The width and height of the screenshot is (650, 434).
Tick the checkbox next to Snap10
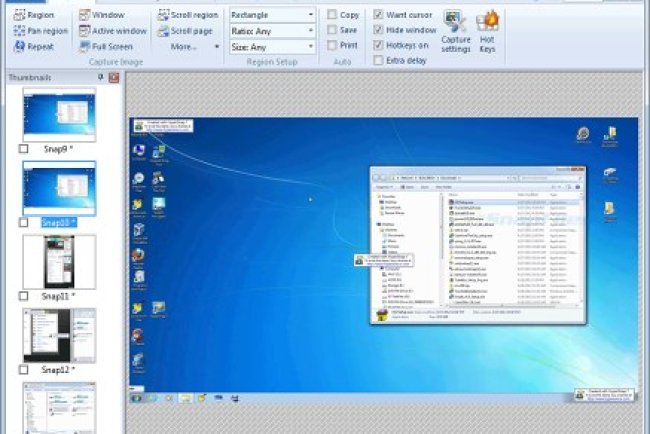(x=24, y=223)
